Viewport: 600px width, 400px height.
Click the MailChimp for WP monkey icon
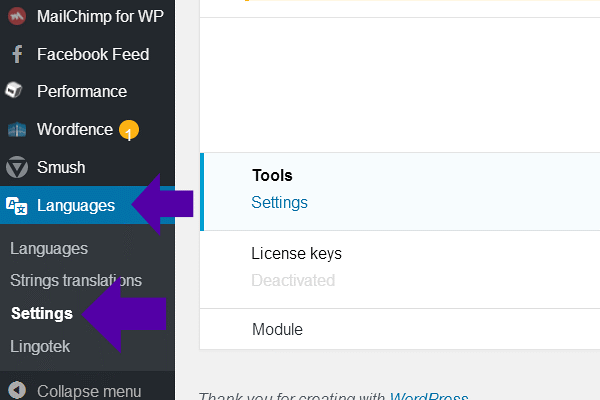pos(16,16)
